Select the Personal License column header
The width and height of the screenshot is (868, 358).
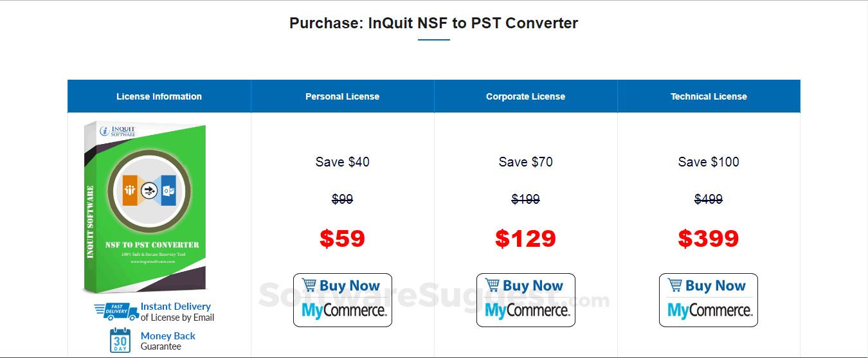[x=343, y=96]
